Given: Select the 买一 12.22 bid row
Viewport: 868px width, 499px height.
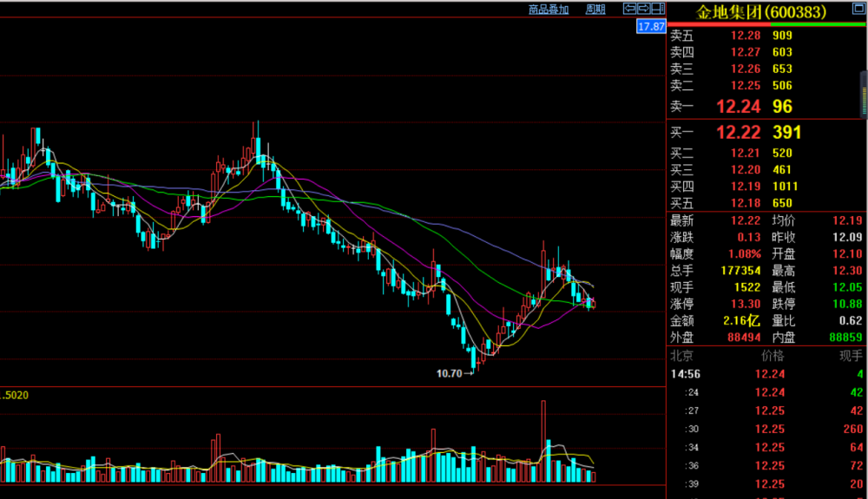Looking at the screenshot, I should click(766, 132).
